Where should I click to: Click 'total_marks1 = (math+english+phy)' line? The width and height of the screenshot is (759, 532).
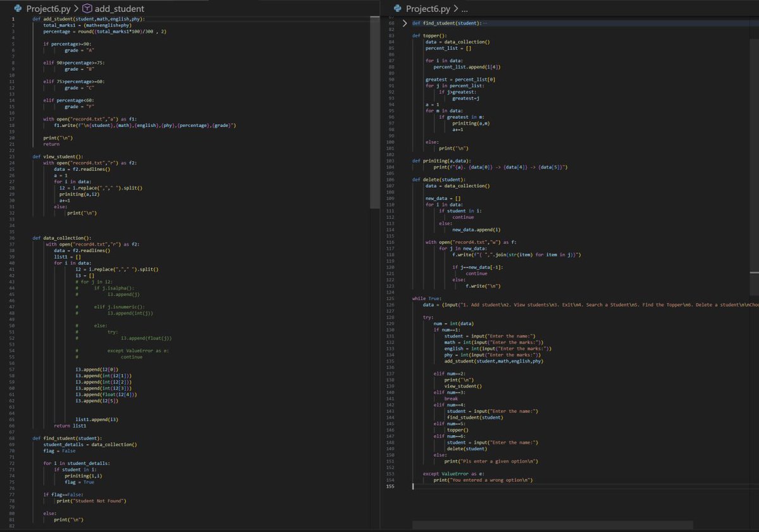click(x=87, y=25)
